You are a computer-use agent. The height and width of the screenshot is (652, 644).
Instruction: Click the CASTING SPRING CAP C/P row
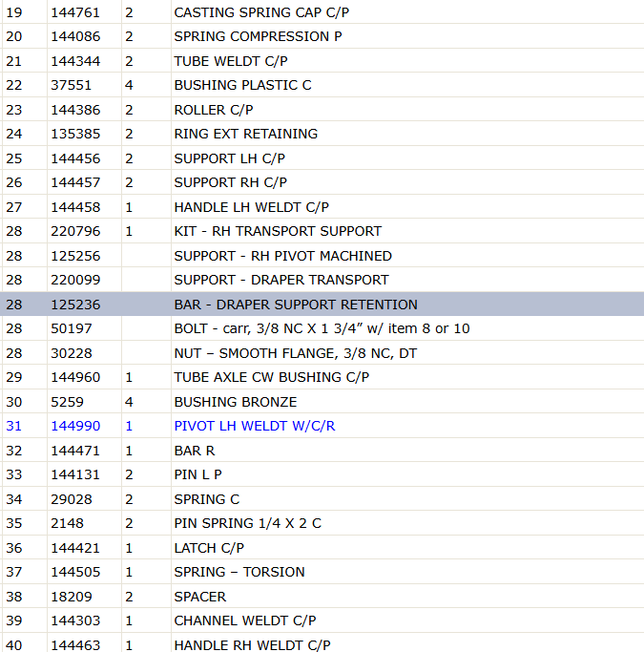coord(322,12)
